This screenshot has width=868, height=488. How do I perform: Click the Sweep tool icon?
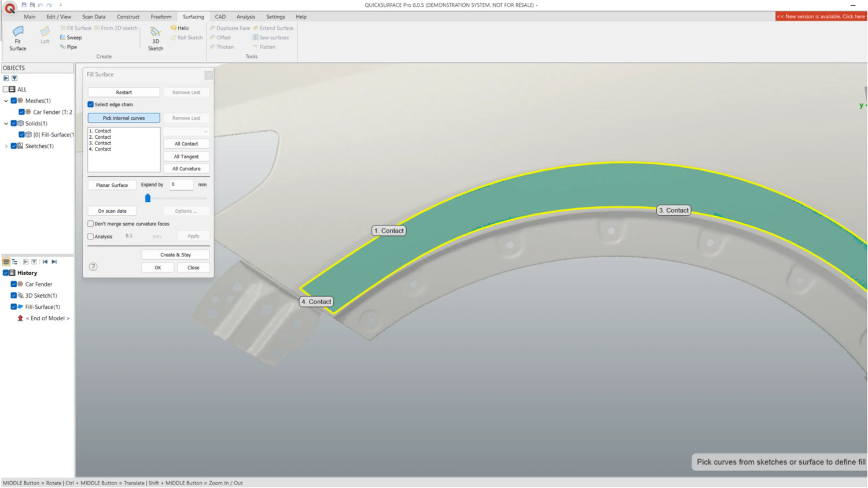[63, 38]
